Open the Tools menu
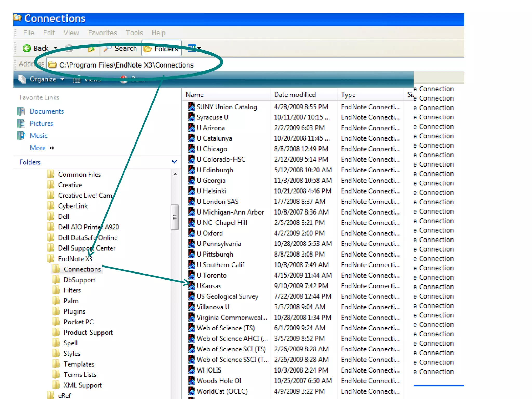The height and width of the screenshot is (399, 532). (x=134, y=33)
